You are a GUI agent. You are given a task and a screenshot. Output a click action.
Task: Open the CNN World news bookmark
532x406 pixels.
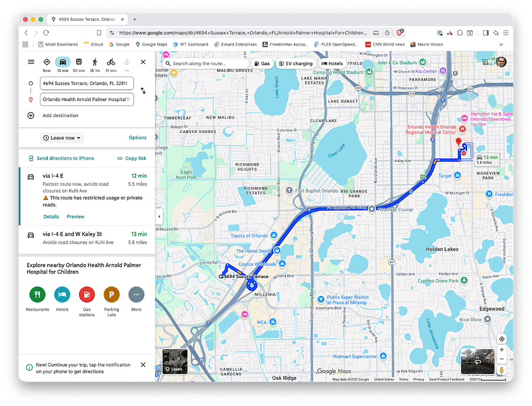385,44
